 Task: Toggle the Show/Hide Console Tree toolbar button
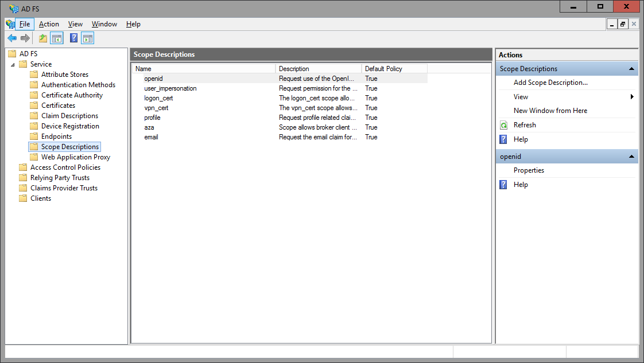pos(57,38)
